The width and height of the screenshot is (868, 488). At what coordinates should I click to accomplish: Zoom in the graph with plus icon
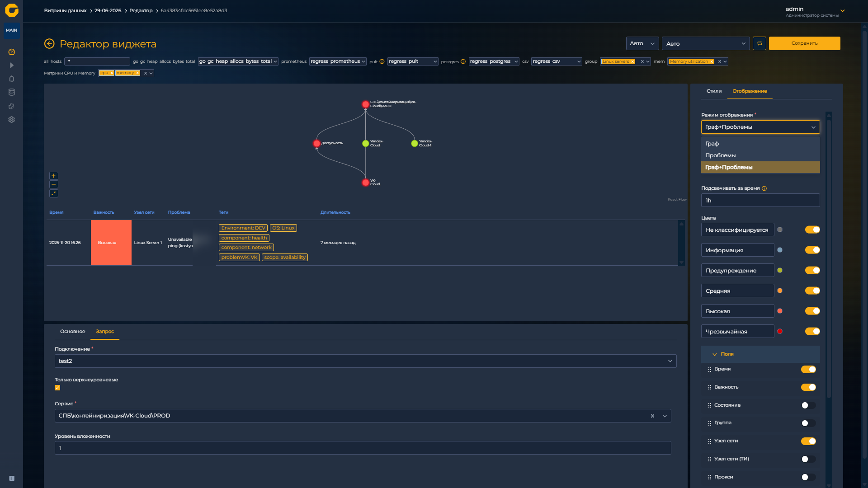(x=53, y=176)
